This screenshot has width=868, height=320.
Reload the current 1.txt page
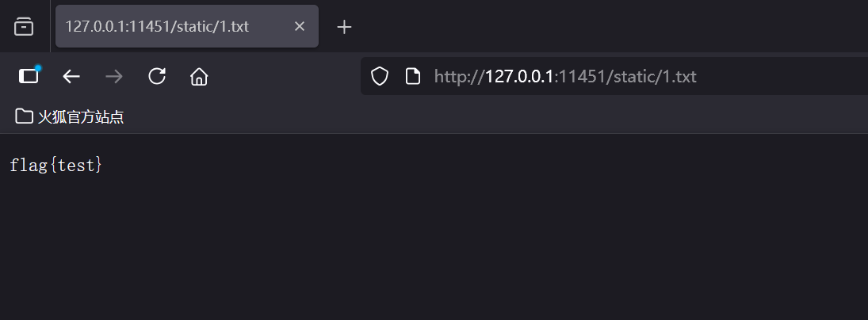157,76
